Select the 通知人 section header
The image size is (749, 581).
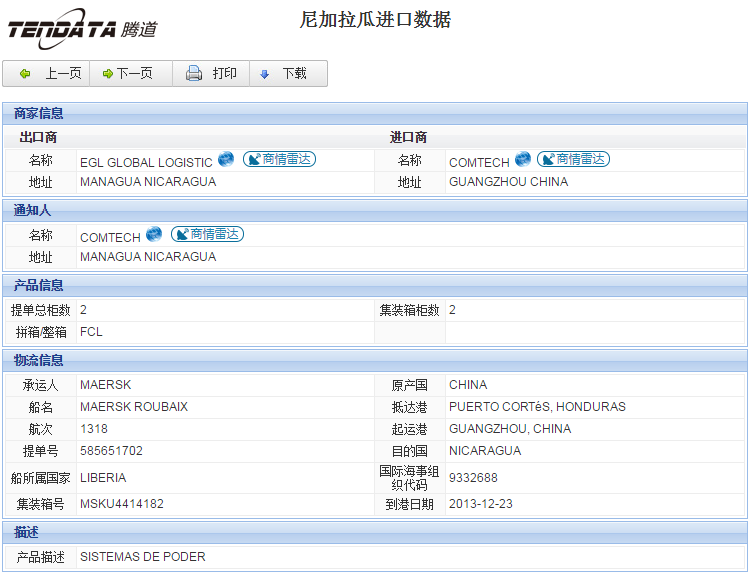(x=33, y=211)
